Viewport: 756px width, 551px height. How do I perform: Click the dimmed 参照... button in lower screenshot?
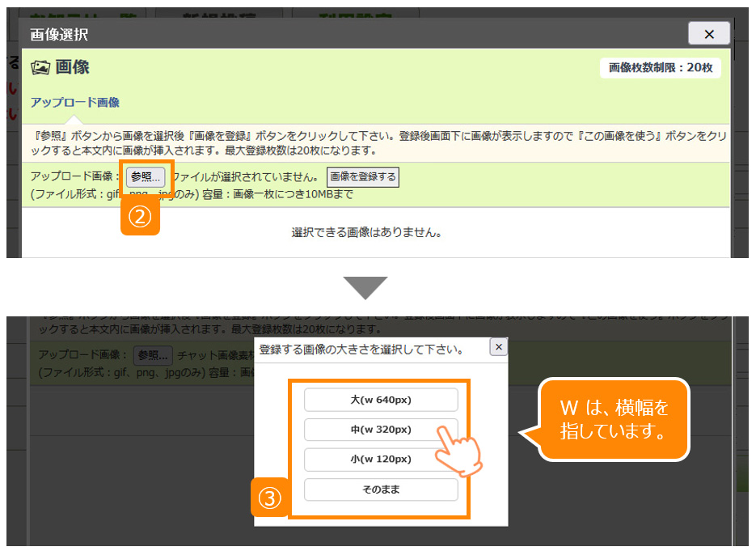pos(153,355)
